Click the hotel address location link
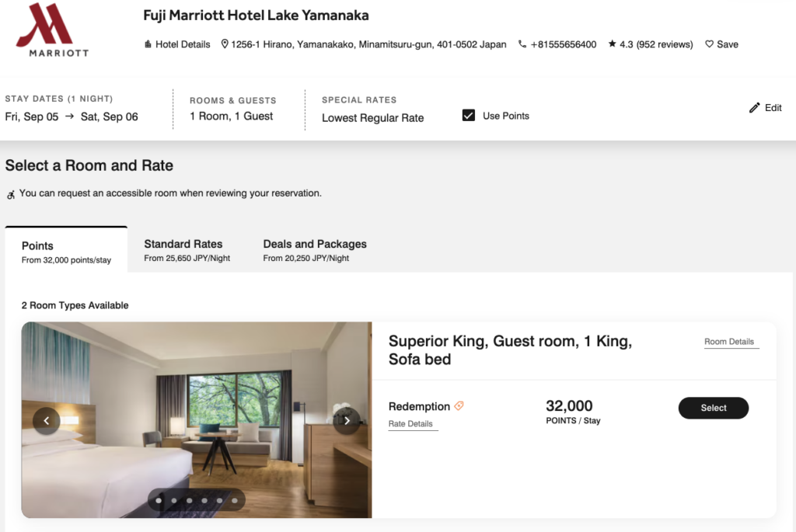Screen dimensions: 796x532 [364, 44]
